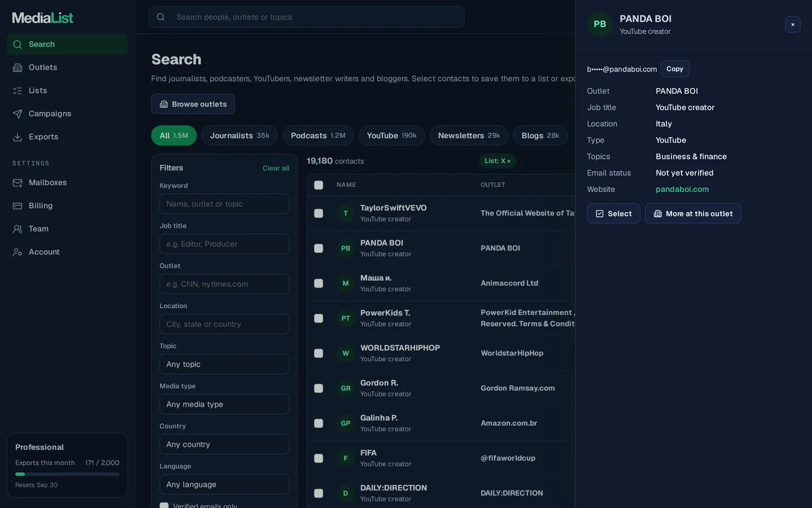Open the pandaboi.com website link
Image resolution: width=812 pixels, height=508 pixels.
(x=682, y=190)
